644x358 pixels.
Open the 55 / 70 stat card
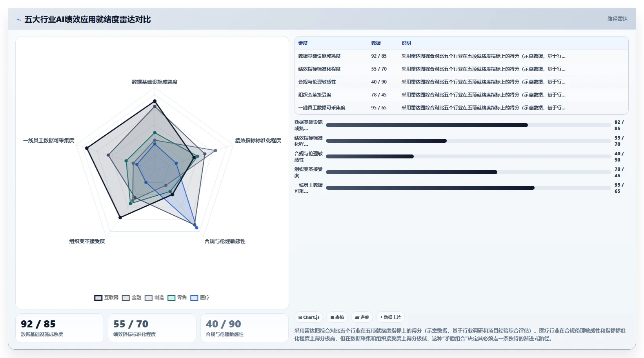pos(152,328)
